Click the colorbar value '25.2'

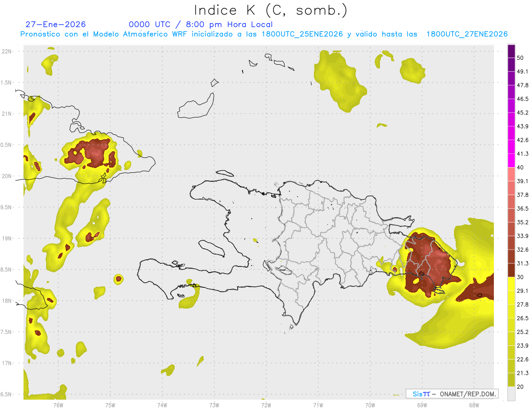(523, 332)
